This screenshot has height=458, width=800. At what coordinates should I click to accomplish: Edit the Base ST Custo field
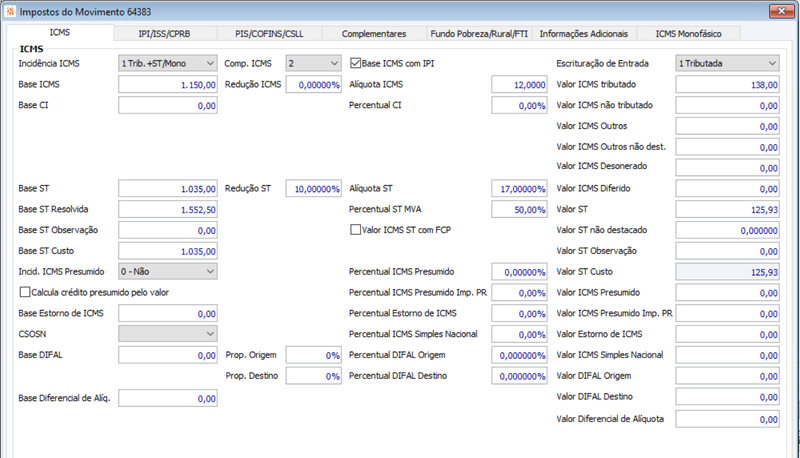point(168,251)
